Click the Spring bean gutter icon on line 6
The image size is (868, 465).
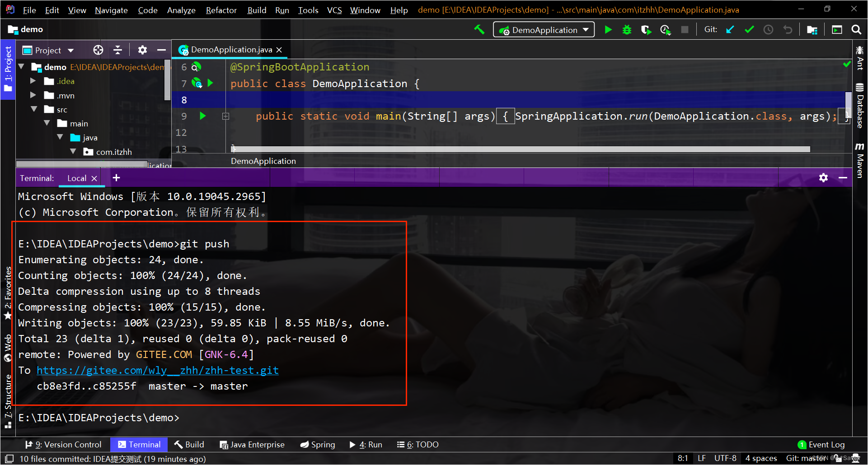tap(196, 67)
